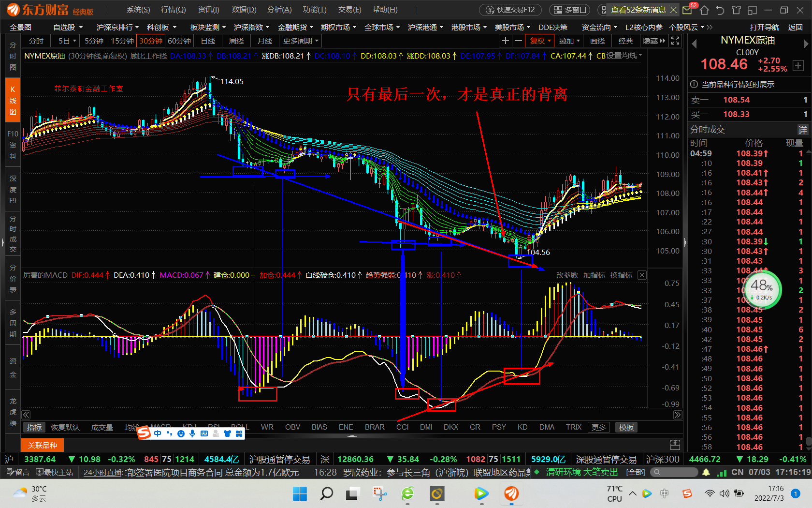Open the 分析(A) menu
Viewport: 812px width, 508px height.
tap(279, 10)
